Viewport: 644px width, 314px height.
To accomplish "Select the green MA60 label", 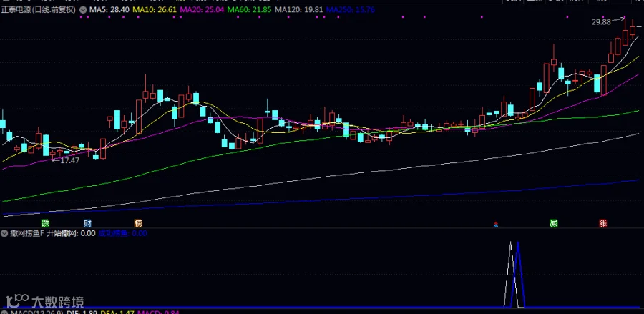I will 249,9.
